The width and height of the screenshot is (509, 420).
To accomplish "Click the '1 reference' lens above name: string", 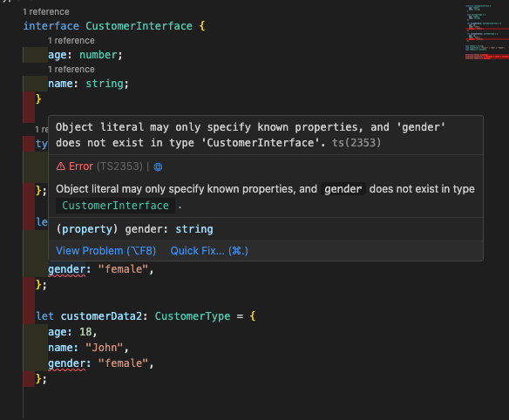I will [71, 70].
